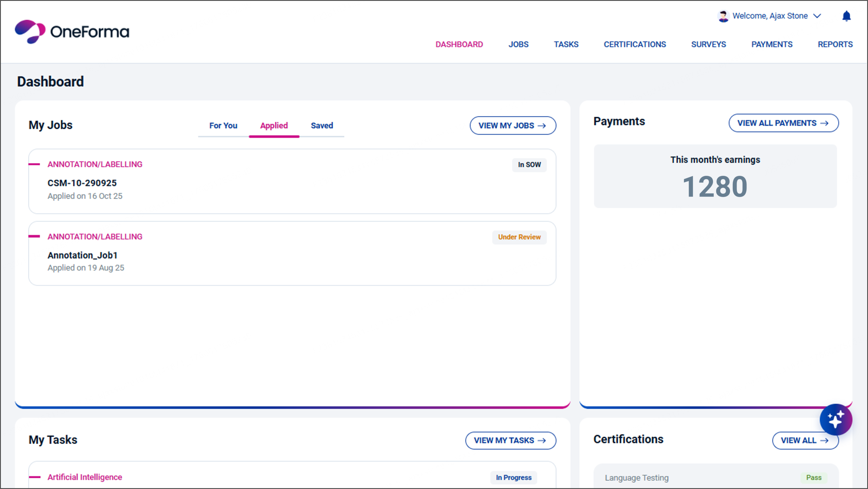Select the Applied jobs tab
868x489 pixels.
[x=274, y=126]
